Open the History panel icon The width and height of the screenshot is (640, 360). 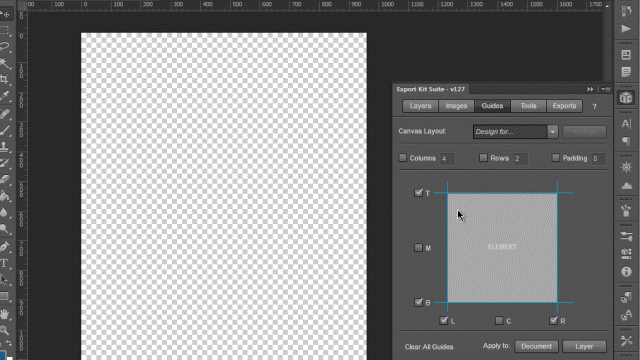point(626,11)
